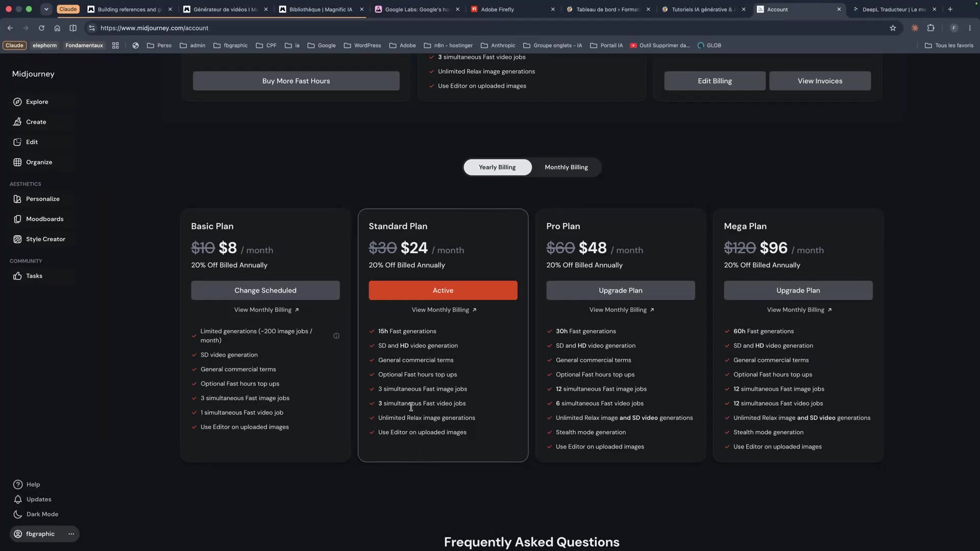
Task: Click Change Scheduled on Basic Plan
Action: coord(265,290)
